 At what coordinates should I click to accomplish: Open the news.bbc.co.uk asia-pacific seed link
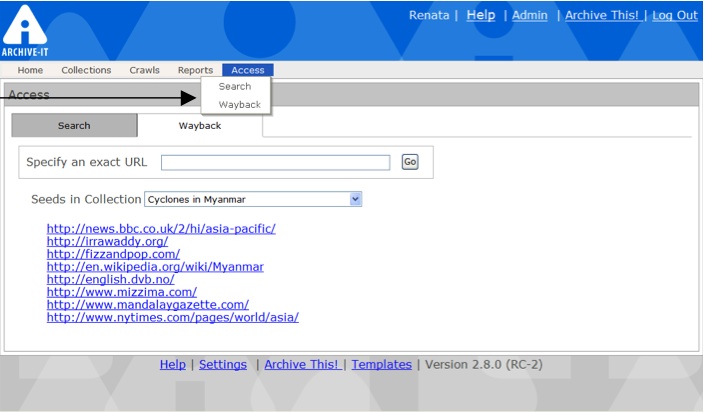click(161, 229)
